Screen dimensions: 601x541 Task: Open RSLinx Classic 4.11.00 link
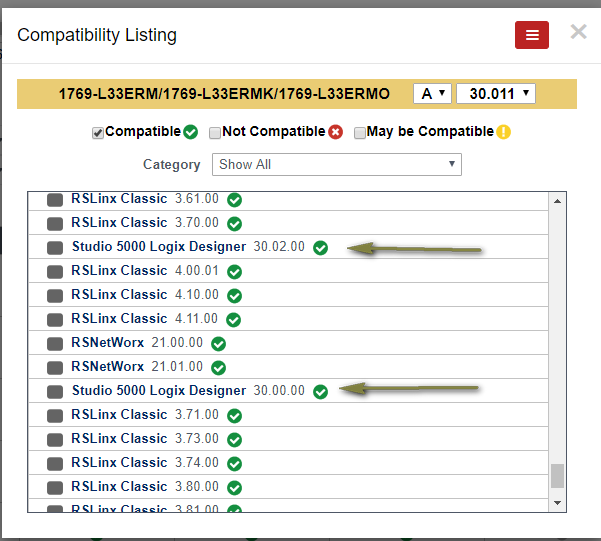pyautogui.click(x=119, y=318)
